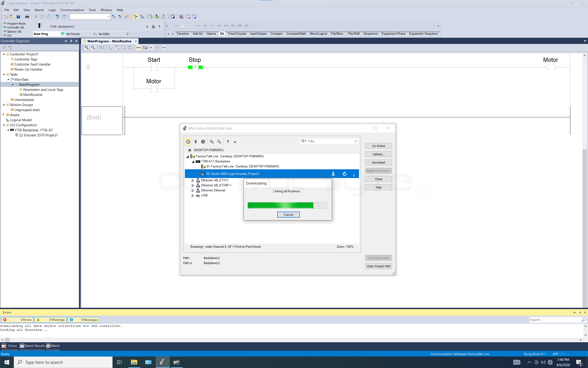Click the Who Active browse refresh icon
The width and height of the screenshot is (588, 368).
click(188, 142)
